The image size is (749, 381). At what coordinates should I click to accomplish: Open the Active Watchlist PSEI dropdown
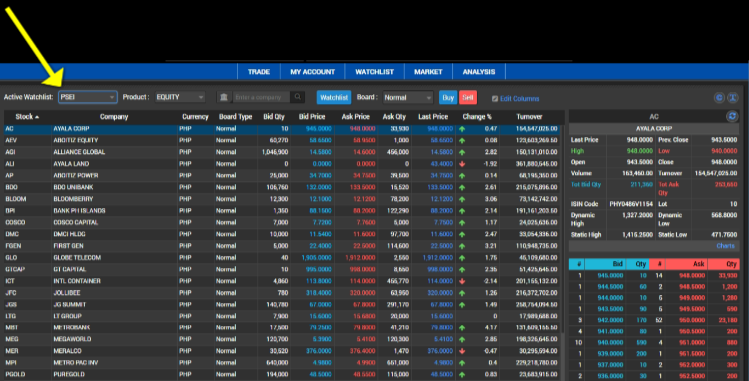pos(88,97)
